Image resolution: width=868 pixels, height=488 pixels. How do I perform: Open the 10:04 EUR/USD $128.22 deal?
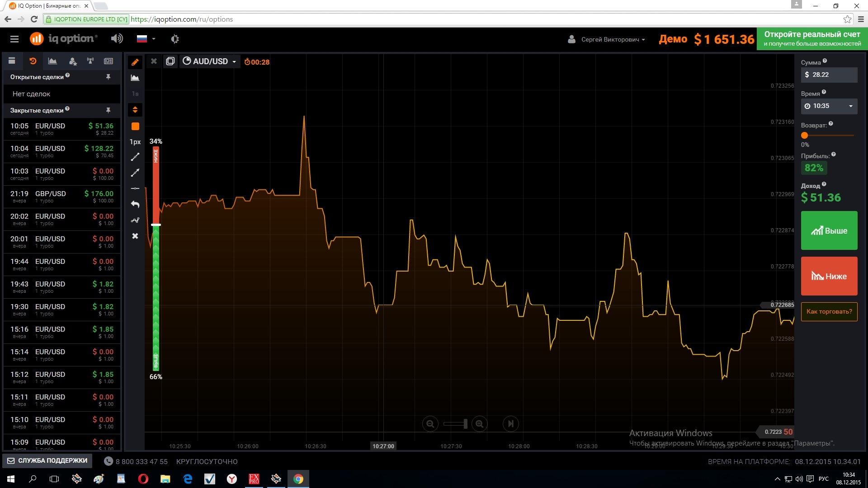click(62, 151)
